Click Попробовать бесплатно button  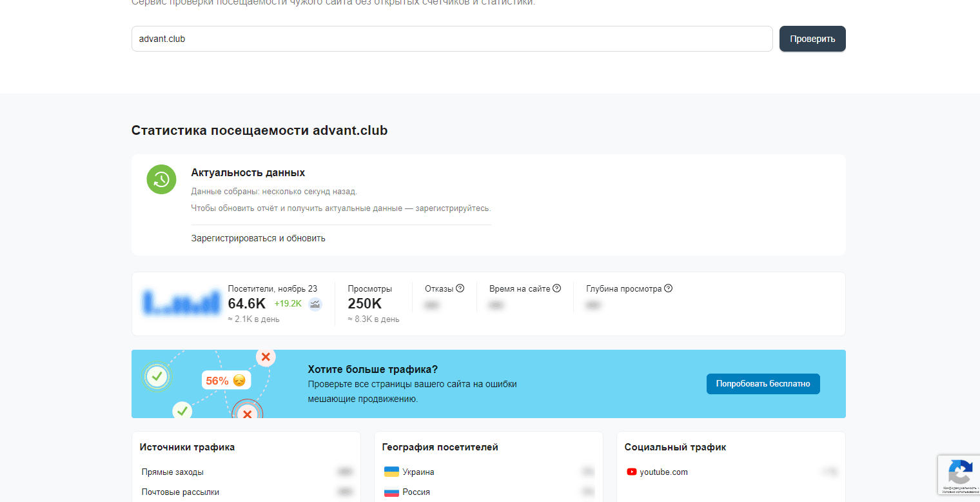[x=763, y=383]
